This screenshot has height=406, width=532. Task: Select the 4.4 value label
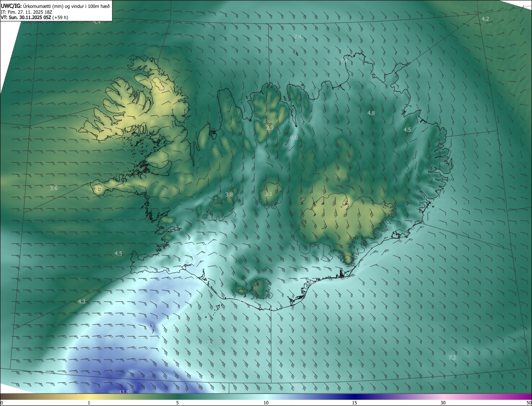[x=97, y=22]
